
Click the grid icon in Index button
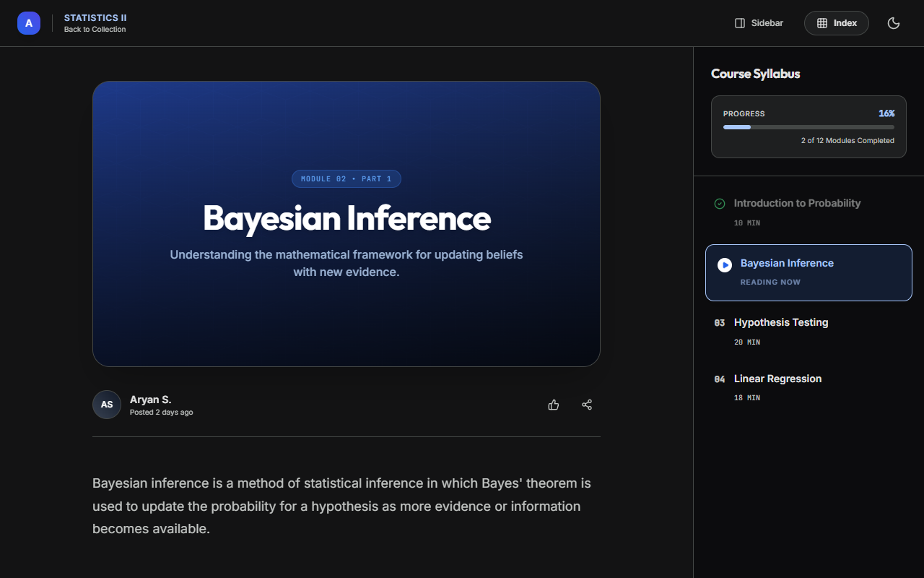tap(822, 23)
